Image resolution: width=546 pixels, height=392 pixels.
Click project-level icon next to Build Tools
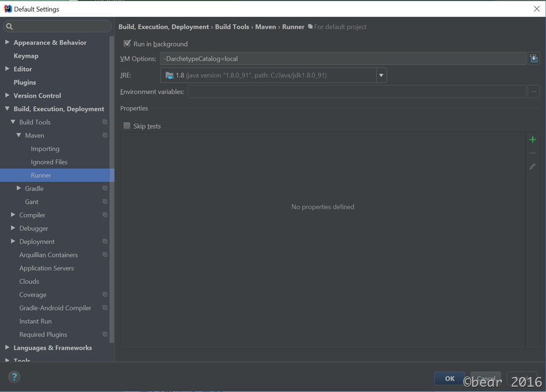point(105,122)
